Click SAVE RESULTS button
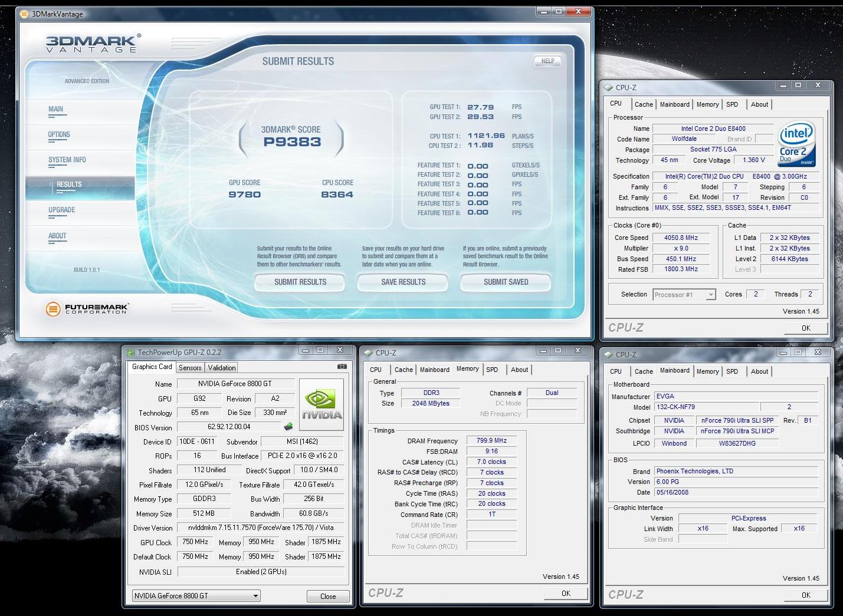843x616 pixels. pos(403,282)
